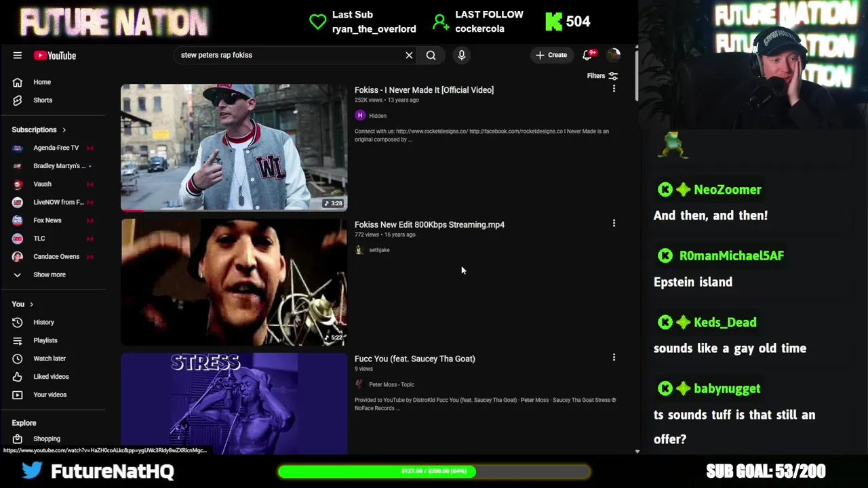Open Liked videos in sidebar

pyautogui.click(x=52, y=377)
